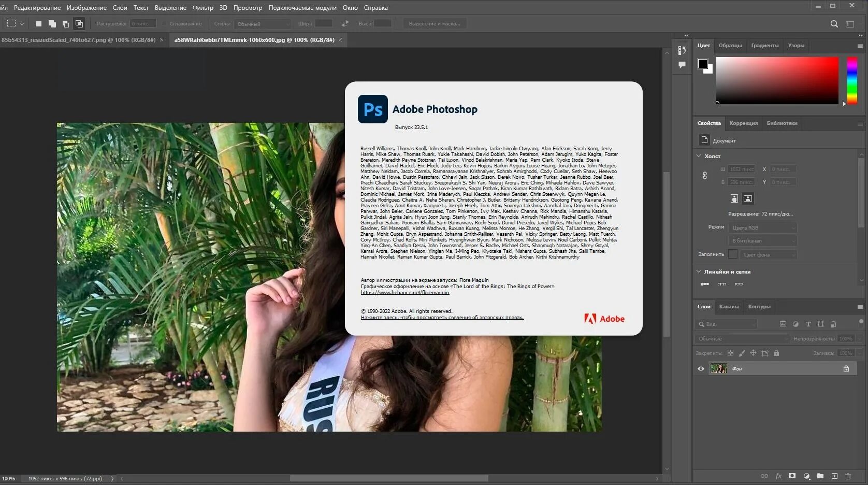Screen dimensions: 868x485
Task: Create new fill or adjustment layer
Action: pos(806,476)
